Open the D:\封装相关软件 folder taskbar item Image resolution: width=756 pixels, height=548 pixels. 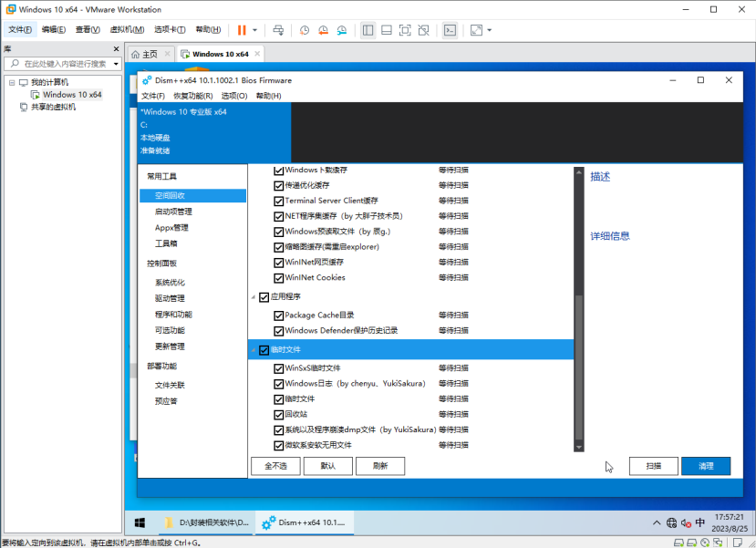[x=206, y=523]
